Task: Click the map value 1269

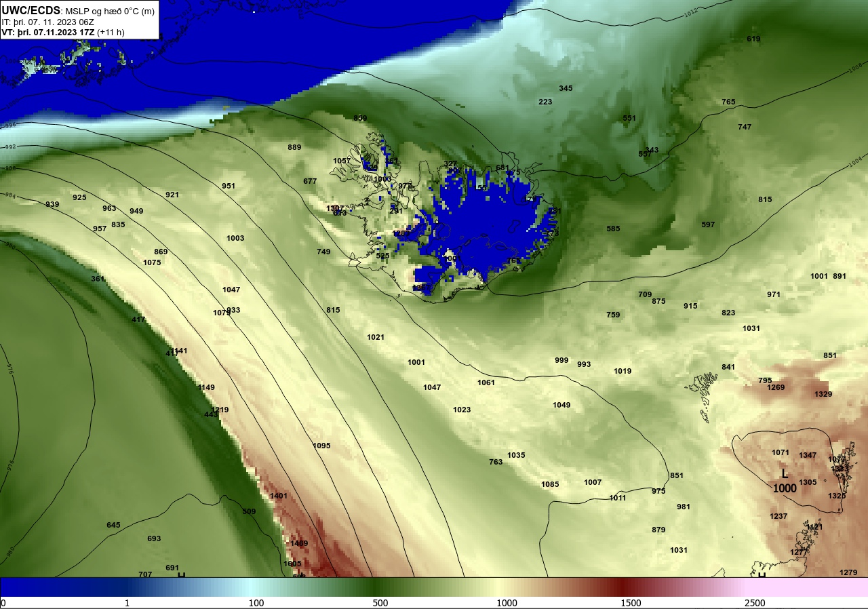Action: pyautogui.click(x=776, y=387)
